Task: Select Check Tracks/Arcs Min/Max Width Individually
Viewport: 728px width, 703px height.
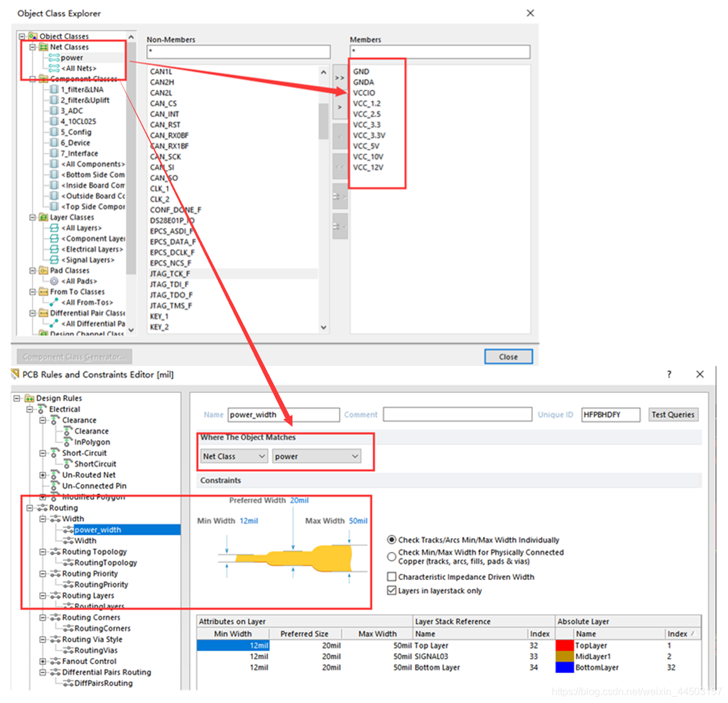Action: 392,540
